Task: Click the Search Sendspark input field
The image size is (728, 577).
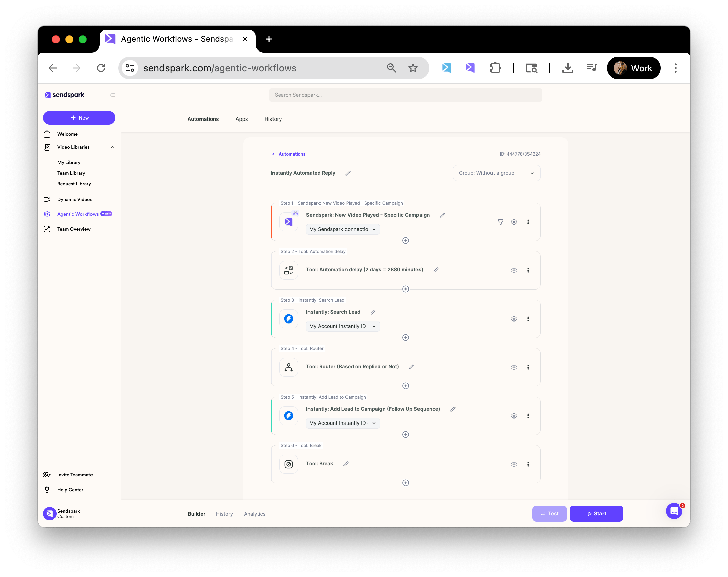Action: [405, 95]
